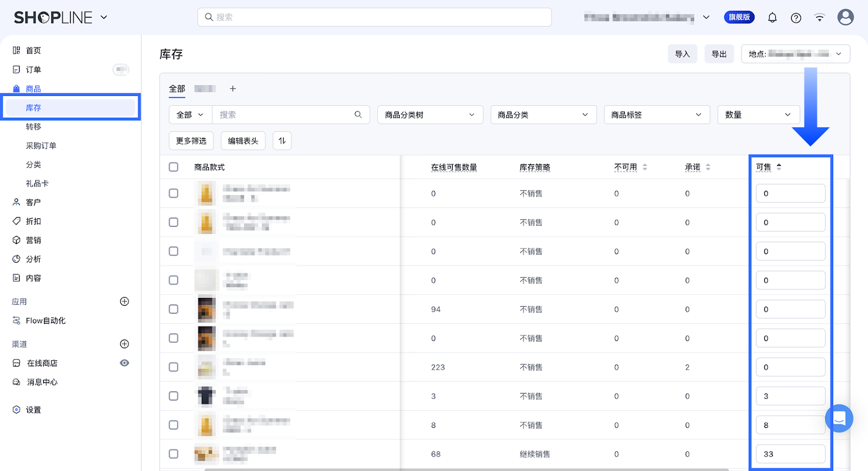
Task: Add a new app with plus icon
Action: [124, 302]
